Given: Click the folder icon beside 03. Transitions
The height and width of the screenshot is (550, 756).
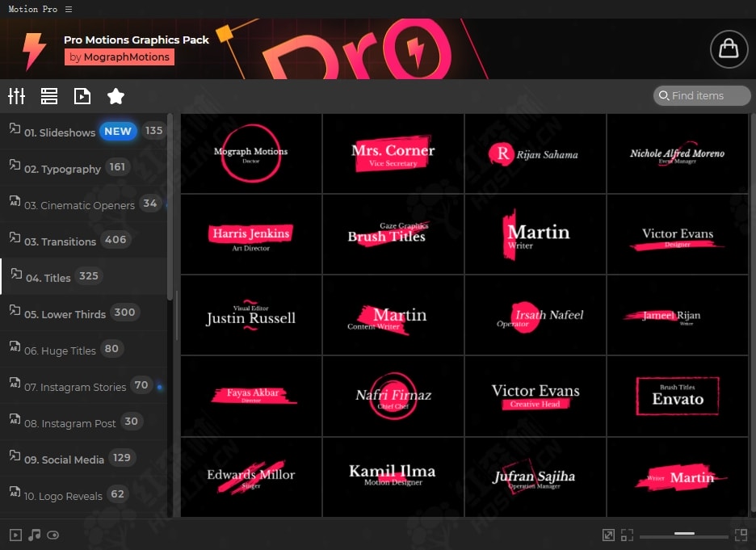Looking at the screenshot, I should (x=15, y=237).
